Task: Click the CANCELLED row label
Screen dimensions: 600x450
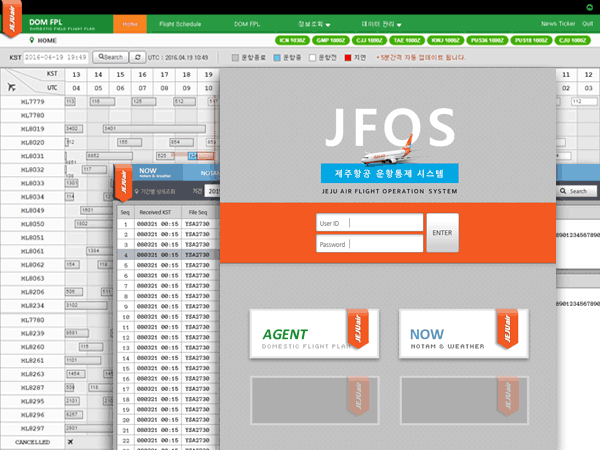Action: click(x=33, y=442)
